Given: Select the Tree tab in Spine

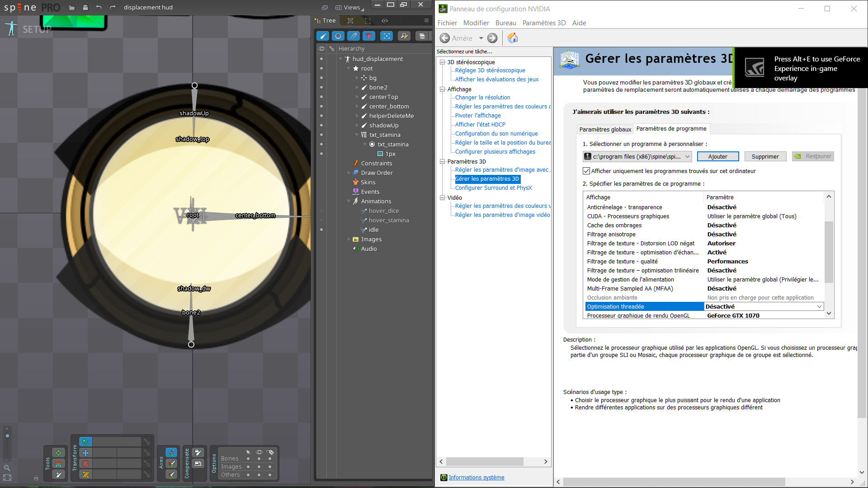Looking at the screenshot, I should [x=325, y=21].
